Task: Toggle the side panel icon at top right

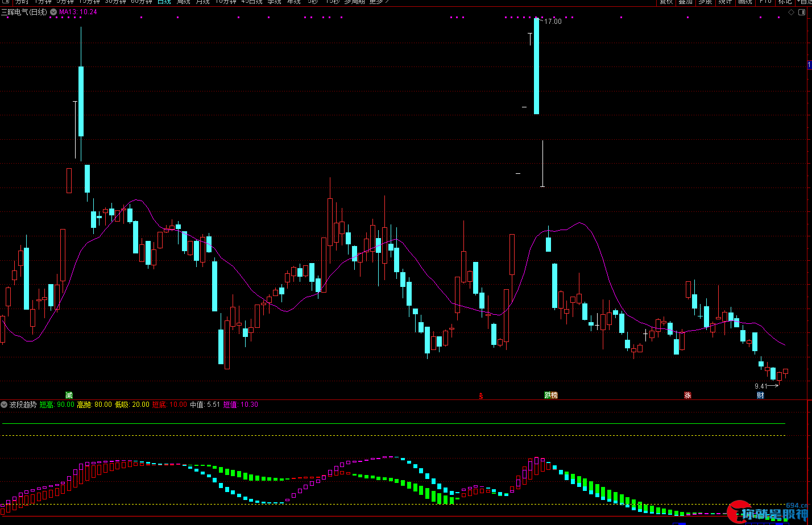Action: pyautogui.click(x=803, y=12)
